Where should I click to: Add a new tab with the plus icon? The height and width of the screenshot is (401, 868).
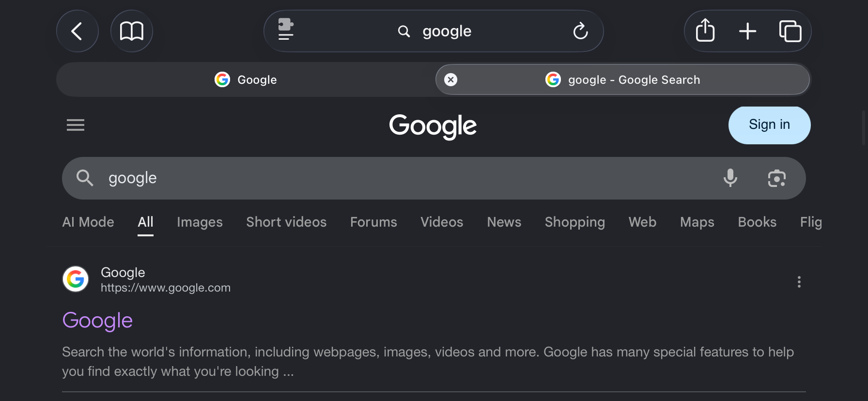747,31
